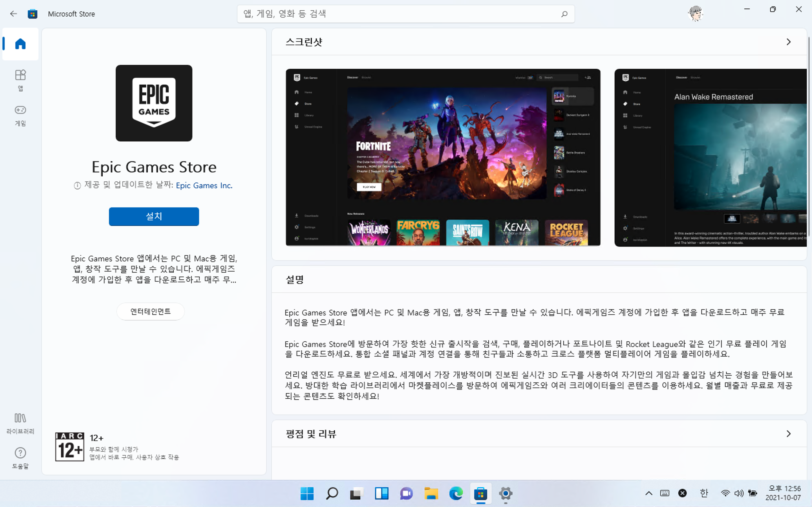Open the user profile avatar

tap(695, 14)
